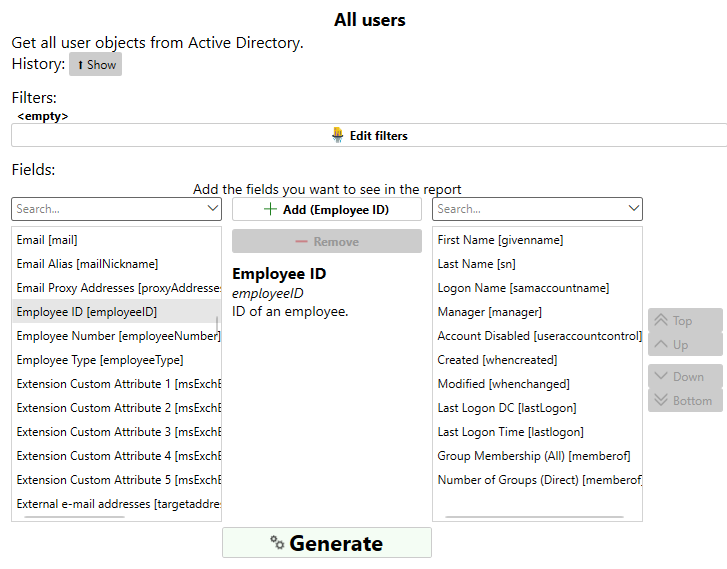The height and width of the screenshot is (569, 727).
Task: Click the double-chevron Bottom icon
Action: coord(661,400)
